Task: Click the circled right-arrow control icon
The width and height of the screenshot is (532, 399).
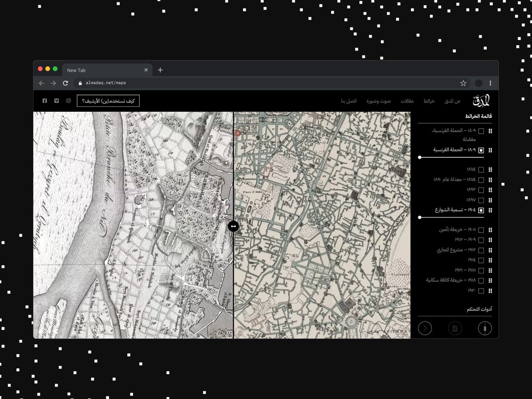Action: (425, 329)
